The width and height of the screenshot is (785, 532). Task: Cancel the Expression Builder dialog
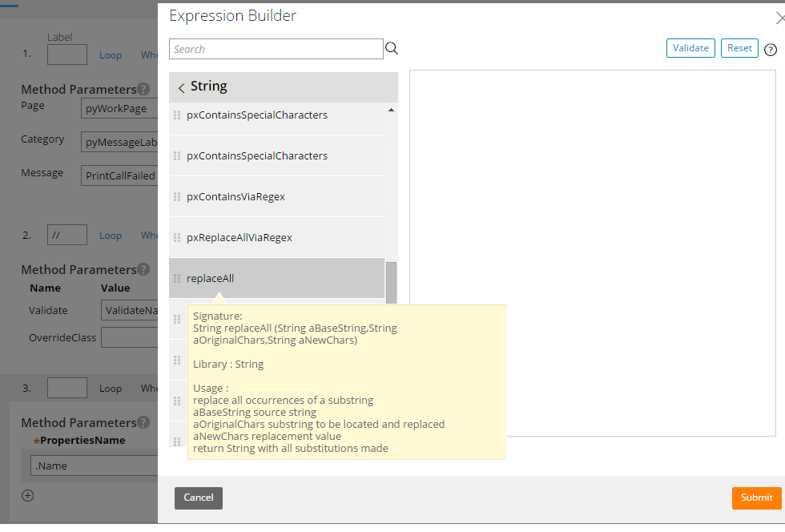[198, 498]
